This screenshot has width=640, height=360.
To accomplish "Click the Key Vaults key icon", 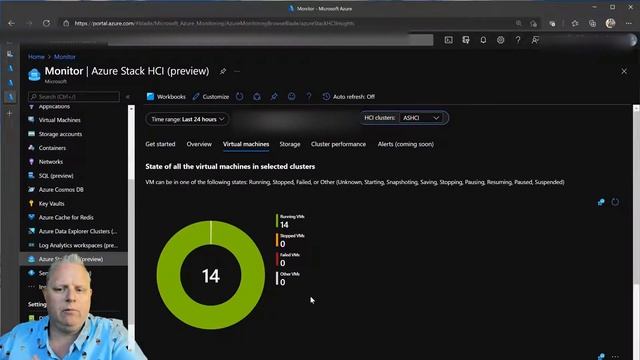I will (31, 203).
